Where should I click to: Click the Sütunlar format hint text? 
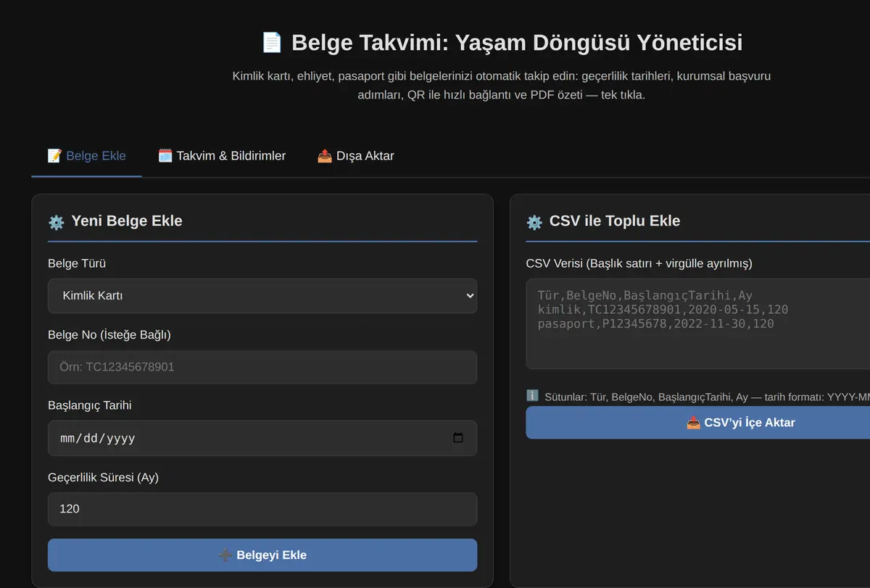tap(707, 397)
